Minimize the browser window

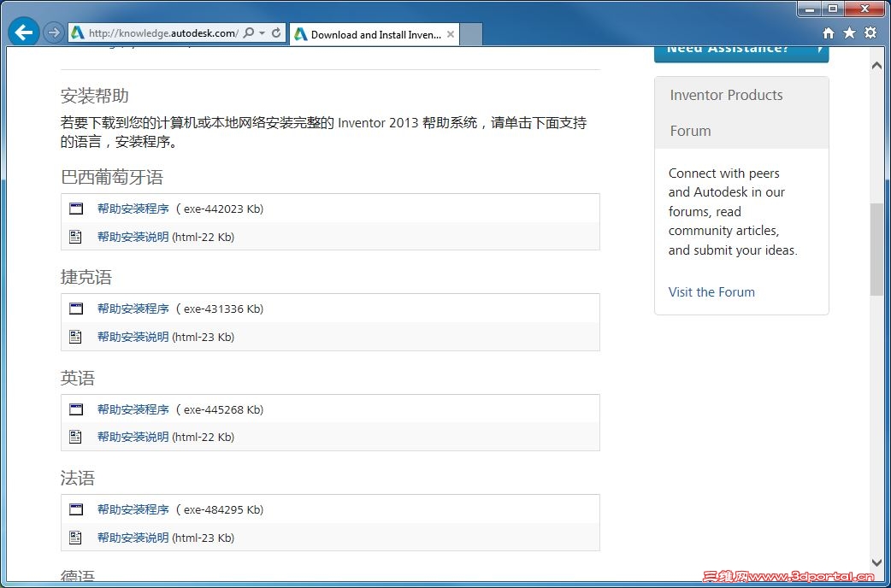(810, 9)
